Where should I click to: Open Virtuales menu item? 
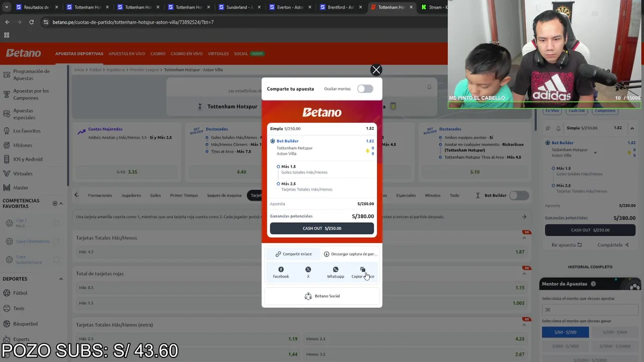pos(218,54)
